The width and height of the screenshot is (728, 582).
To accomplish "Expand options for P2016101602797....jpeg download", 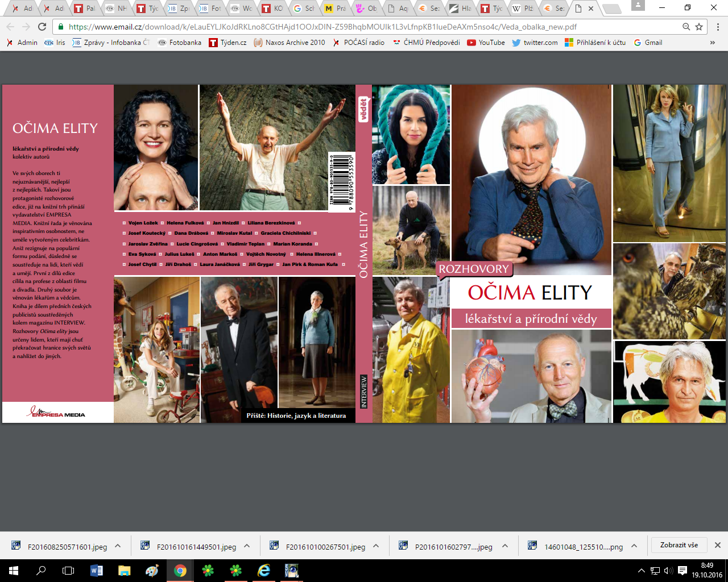I will pyautogui.click(x=505, y=546).
